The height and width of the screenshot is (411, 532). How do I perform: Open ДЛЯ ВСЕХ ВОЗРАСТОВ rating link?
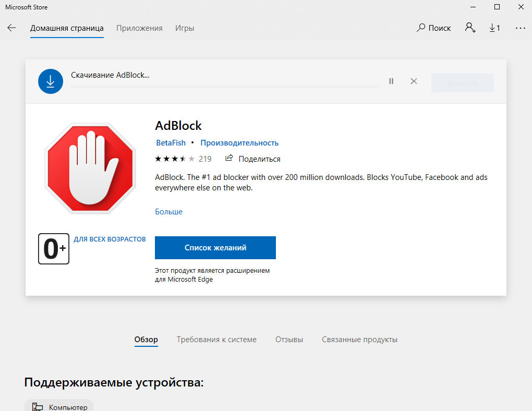click(110, 239)
